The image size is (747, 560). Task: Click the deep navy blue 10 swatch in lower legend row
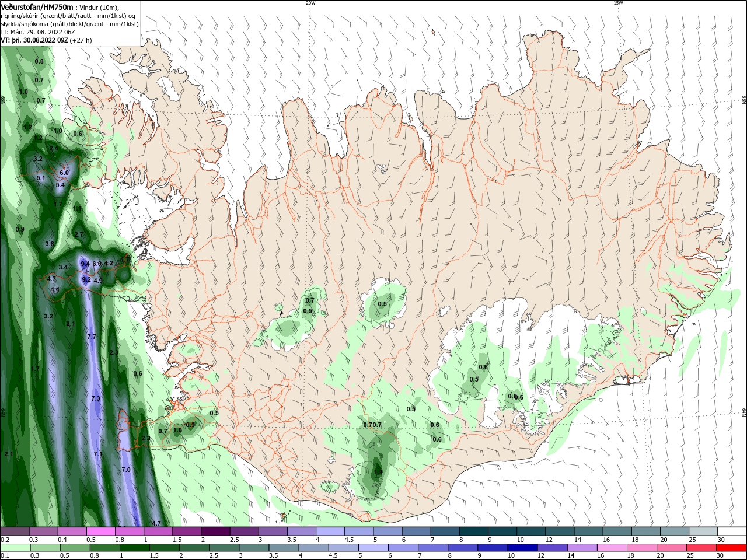(522, 548)
